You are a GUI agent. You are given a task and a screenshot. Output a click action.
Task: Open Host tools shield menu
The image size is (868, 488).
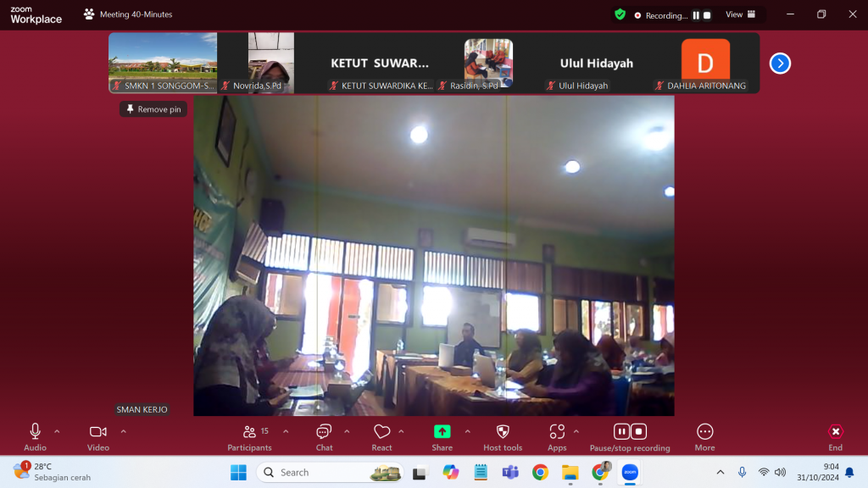click(x=503, y=437)
